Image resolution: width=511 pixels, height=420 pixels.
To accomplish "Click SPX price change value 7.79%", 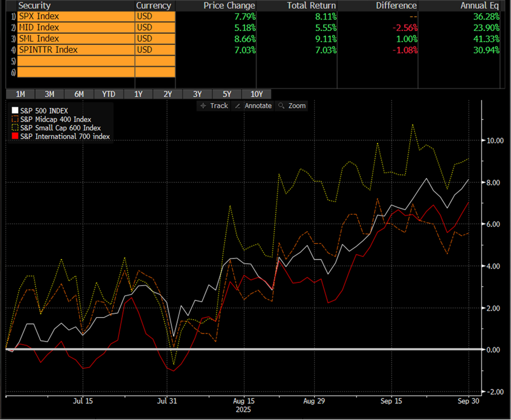I will click(245, 17).
